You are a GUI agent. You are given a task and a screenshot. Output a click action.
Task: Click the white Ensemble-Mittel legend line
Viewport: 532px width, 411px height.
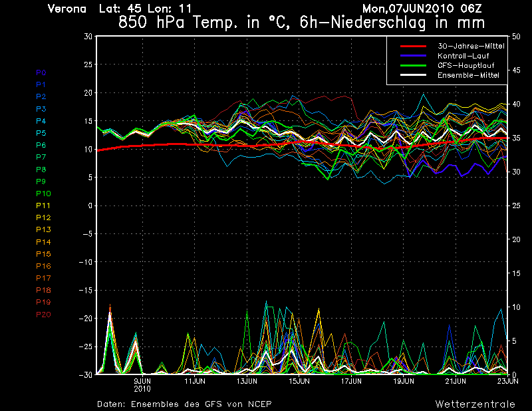(x=413, y=76)
